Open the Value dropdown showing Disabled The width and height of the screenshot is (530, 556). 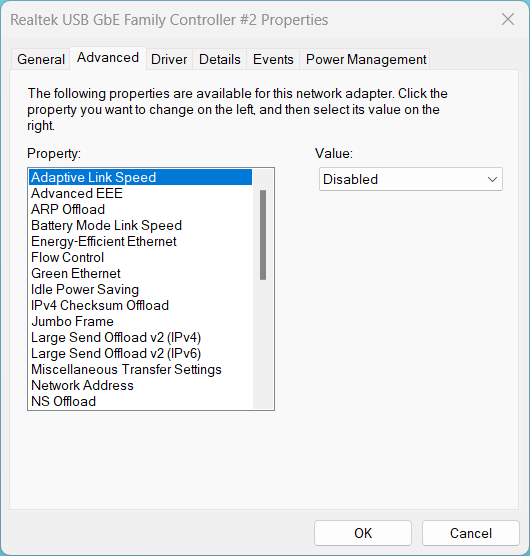click(x=411, y=179)
